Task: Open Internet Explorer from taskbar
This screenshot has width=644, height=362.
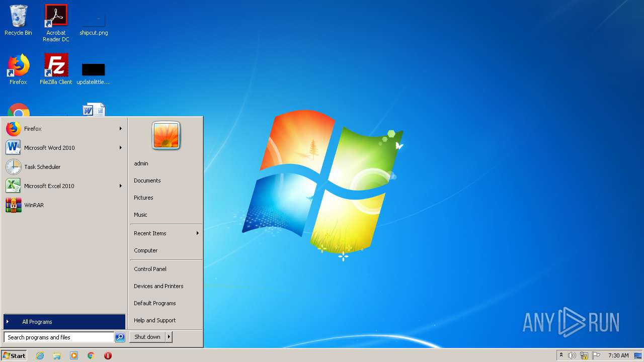Action: pyautogui.click(x=40, y=355)
